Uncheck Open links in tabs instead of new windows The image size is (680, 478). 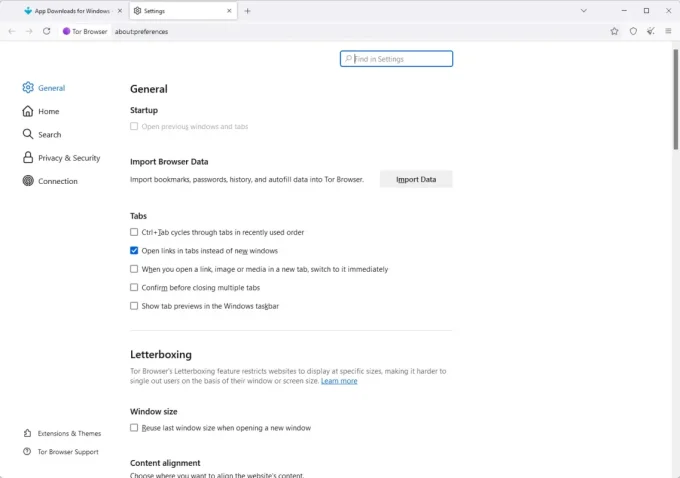coord(134,251)
